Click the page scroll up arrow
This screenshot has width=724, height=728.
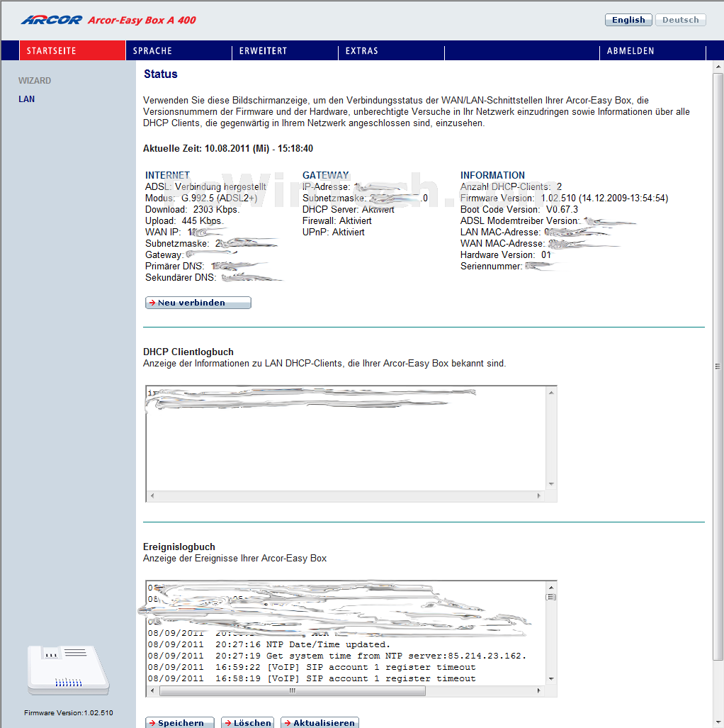coord(718,67)
